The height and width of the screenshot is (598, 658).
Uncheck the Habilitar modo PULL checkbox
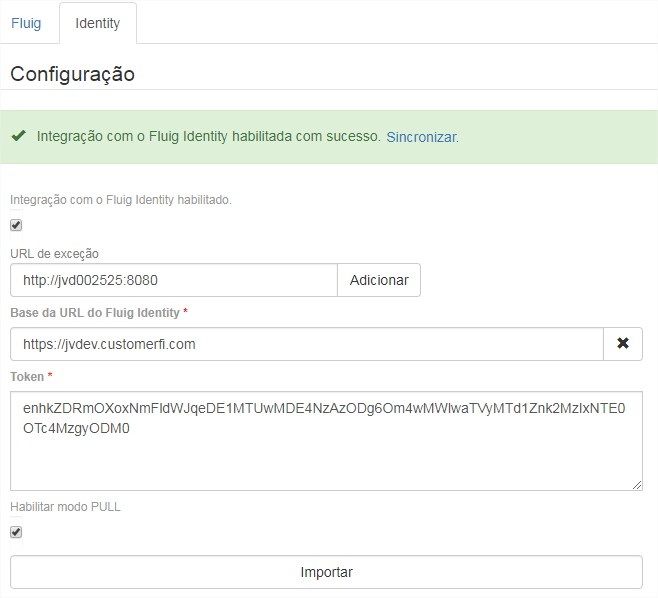point(16,532)
